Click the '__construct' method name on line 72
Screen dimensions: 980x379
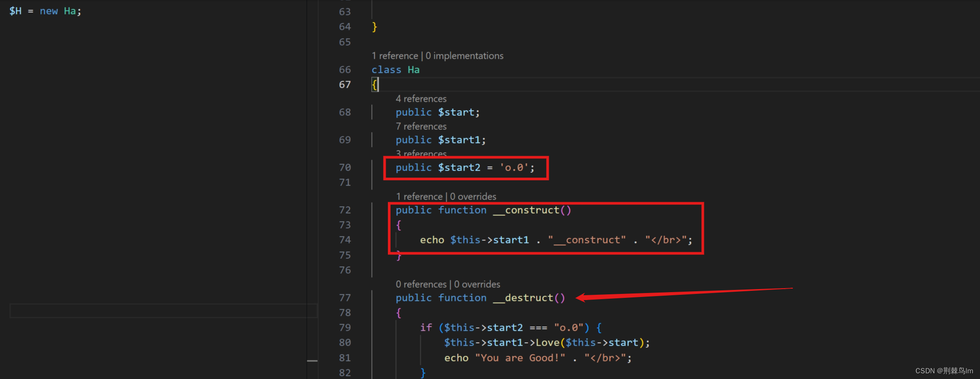[x=526, y=210]
